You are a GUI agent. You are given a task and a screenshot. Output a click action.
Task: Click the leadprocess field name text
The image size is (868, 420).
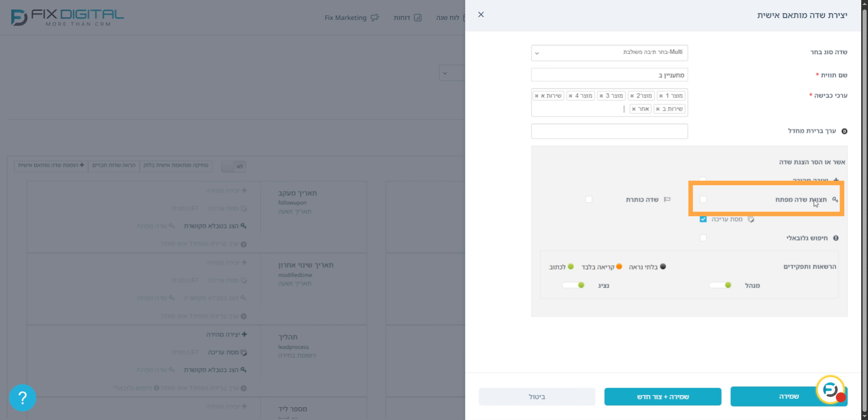pos(293,347)
